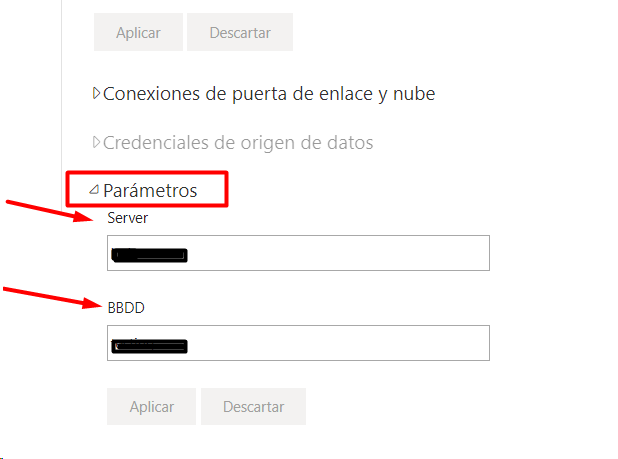Focus the BBDD parameter input field
618x459 pixels.
(298, 343)
